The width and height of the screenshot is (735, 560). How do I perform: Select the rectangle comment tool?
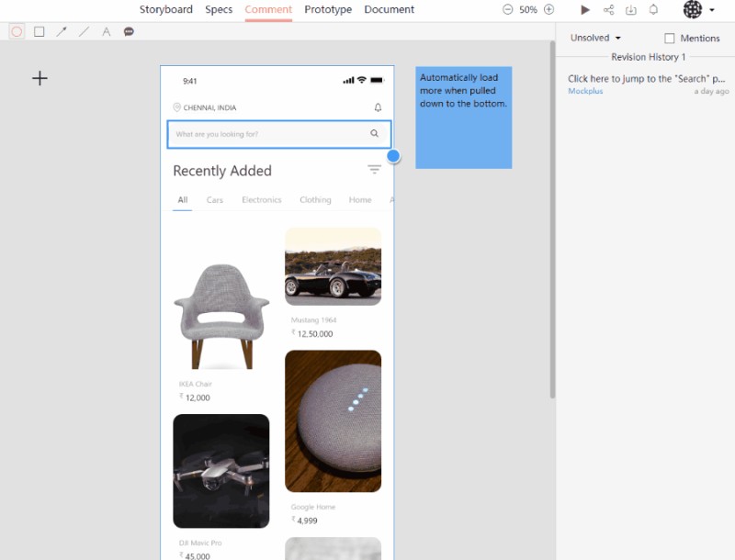click(x=39, y=31)
